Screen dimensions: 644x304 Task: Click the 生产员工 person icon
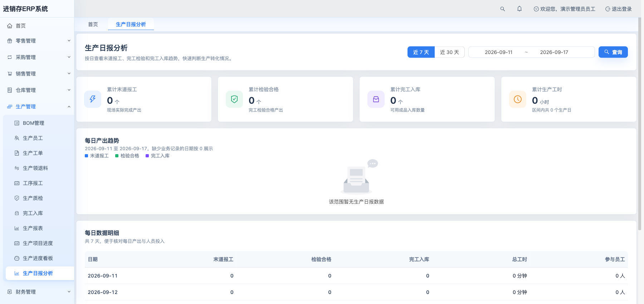[x=17, y=138]
